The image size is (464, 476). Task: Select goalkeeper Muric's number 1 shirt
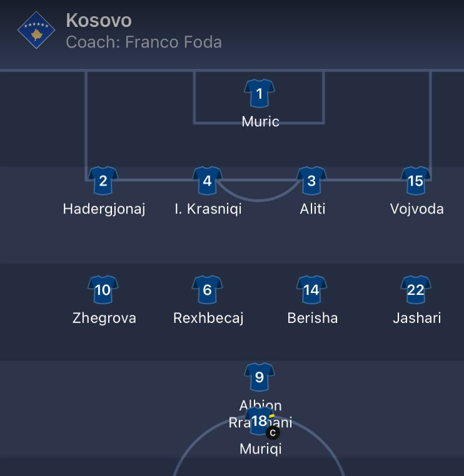pos(260,93)
